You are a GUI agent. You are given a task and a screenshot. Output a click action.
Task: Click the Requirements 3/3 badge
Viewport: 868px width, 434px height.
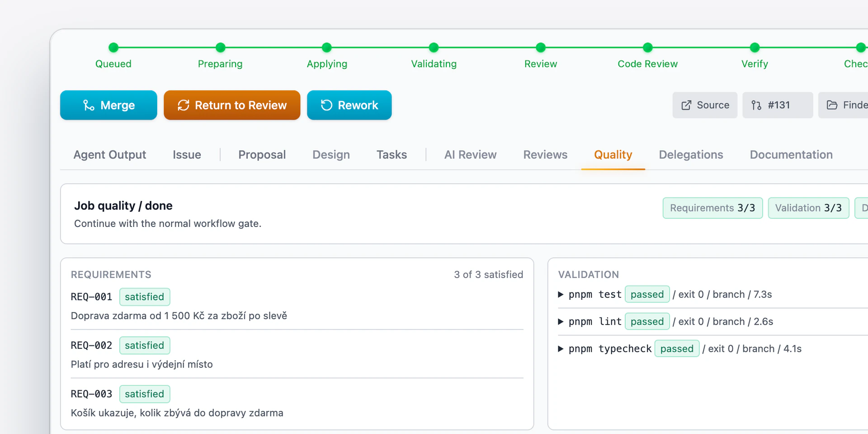pos(713,208)
